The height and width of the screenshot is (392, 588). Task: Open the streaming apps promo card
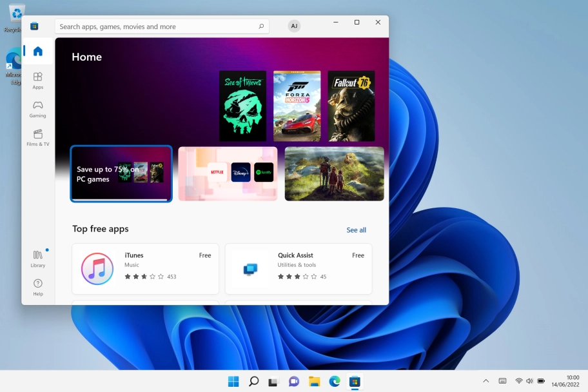228,173
